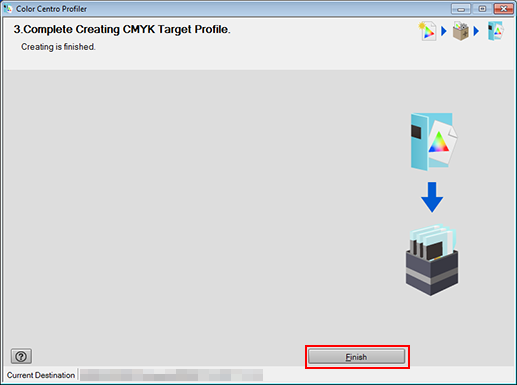Viewport: 517px width, 385px height.
Task: Select the first wizard step icon with star
Action: pyautogui.click(x=427, y=31)
